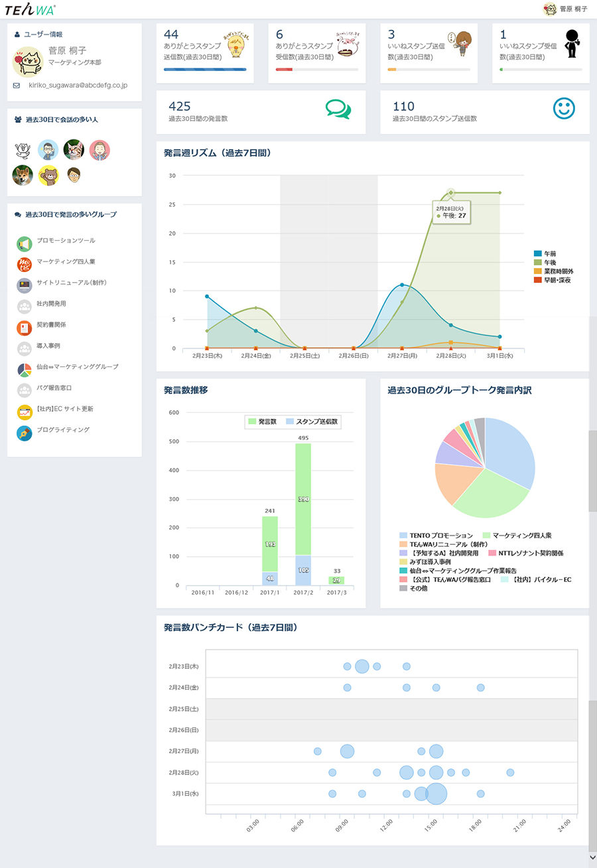Toggle TEんWAリニューアル(制作) in the pie legend
This screenshot has height=868, width=597.
tap(444, 544)
